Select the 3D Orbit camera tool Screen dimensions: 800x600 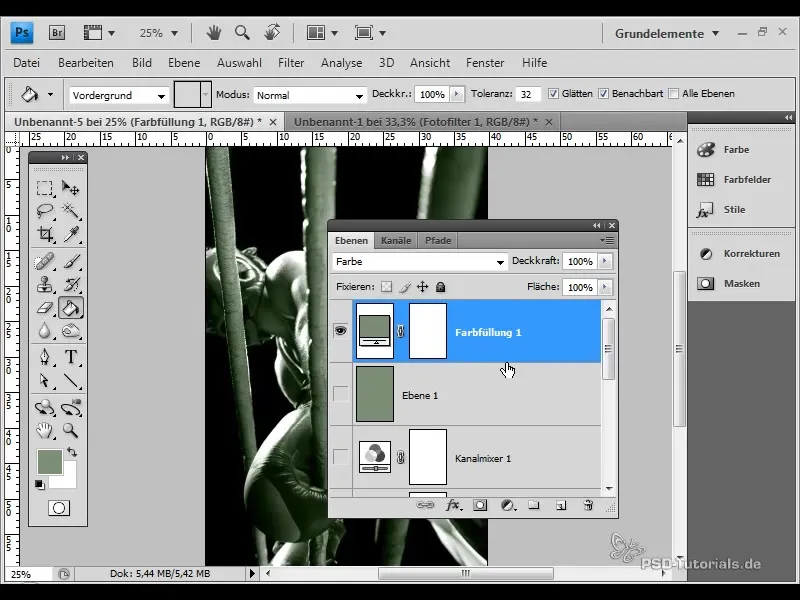tap(70, 408)
